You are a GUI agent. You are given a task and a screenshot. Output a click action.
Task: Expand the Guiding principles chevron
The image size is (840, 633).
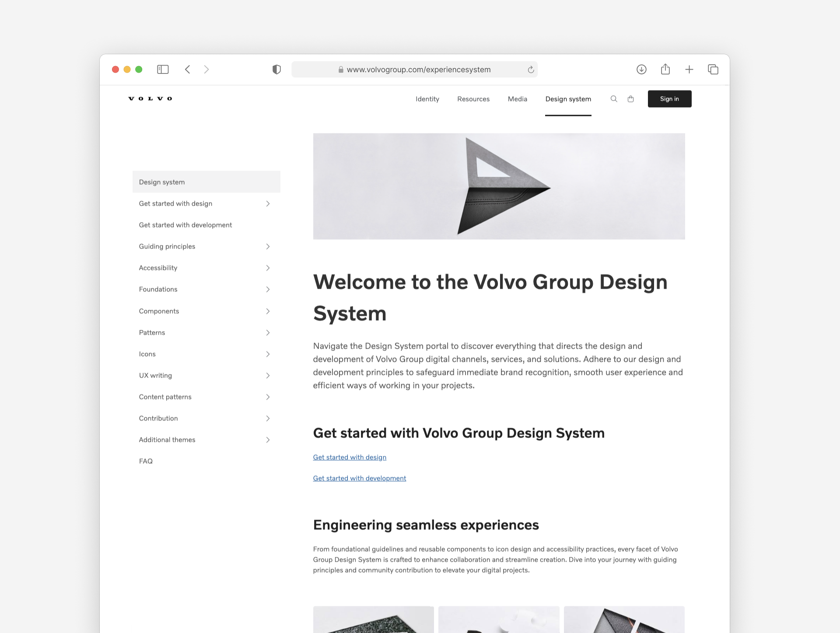[x=268, y=246]
